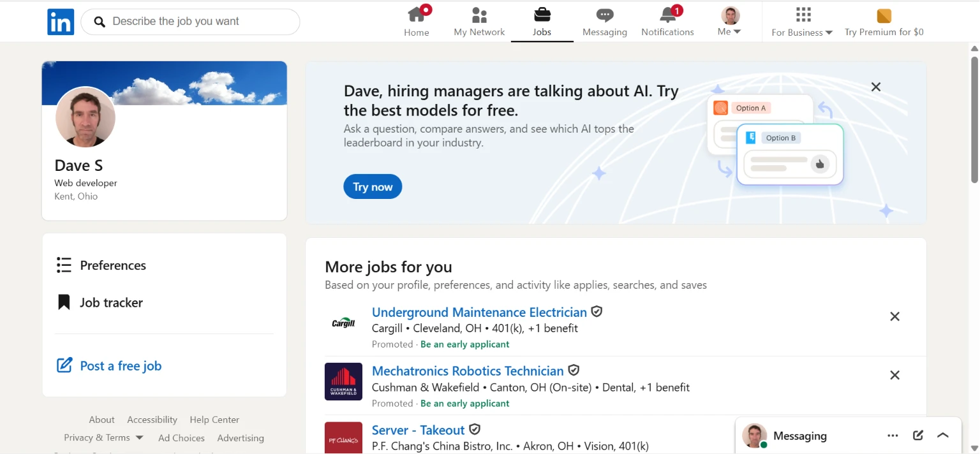The width and height of the screenshot is (980, 454).
Task: Click the Try now button
Action: (x=373, y=187)
